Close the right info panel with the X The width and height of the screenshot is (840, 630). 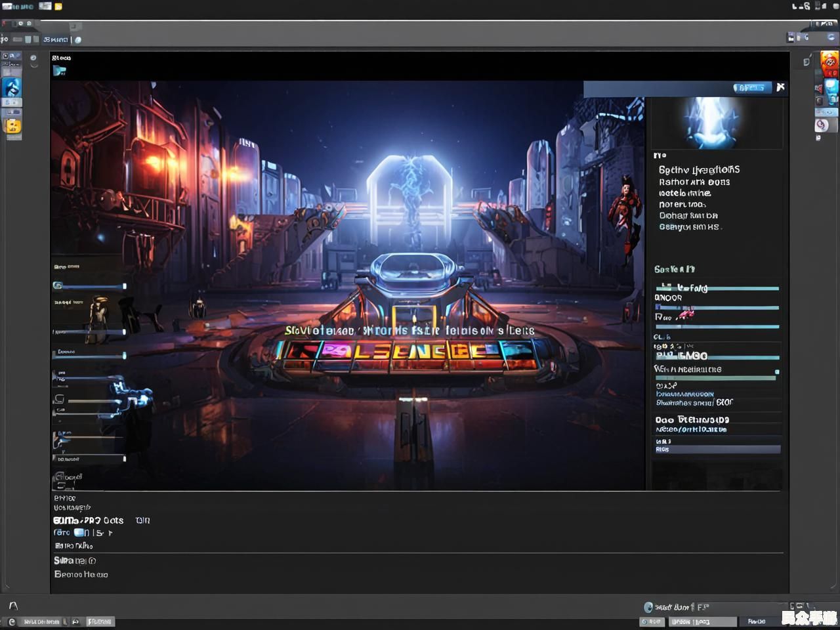tap(780, 87)
